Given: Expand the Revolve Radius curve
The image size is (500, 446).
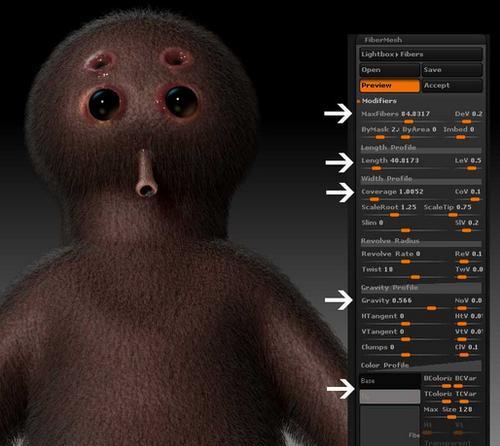Looking at the screenshot, I should (x=421, y=241).
